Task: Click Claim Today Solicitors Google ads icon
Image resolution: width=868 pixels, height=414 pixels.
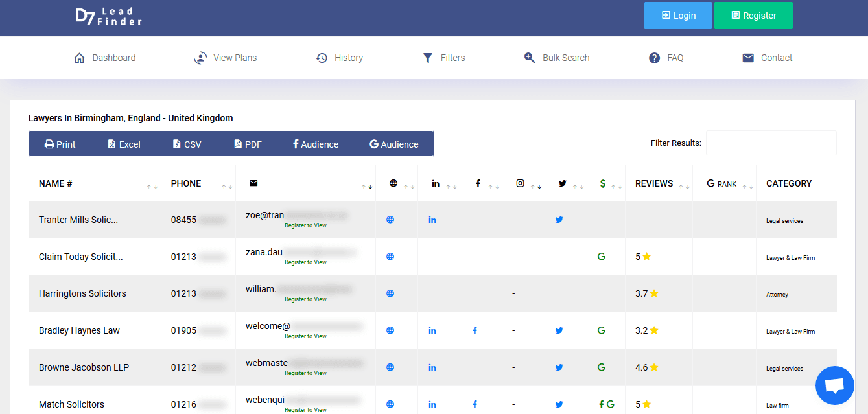Action: (601, 257)
